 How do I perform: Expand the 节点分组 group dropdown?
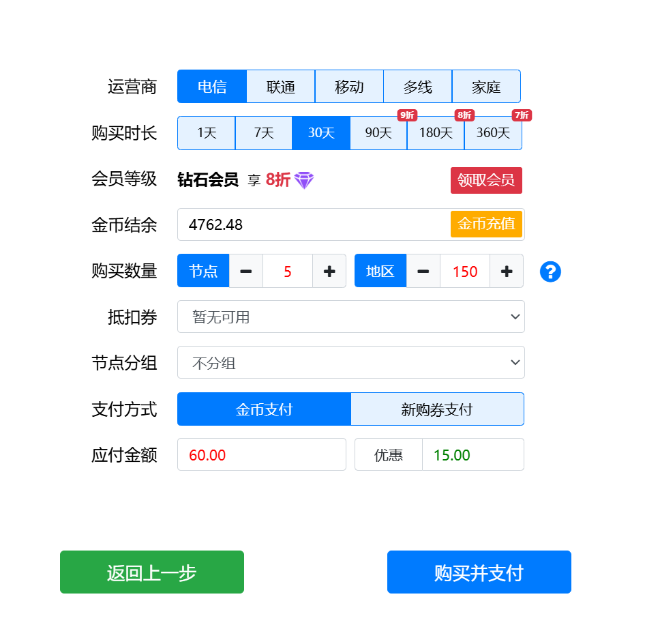[350, 363]
